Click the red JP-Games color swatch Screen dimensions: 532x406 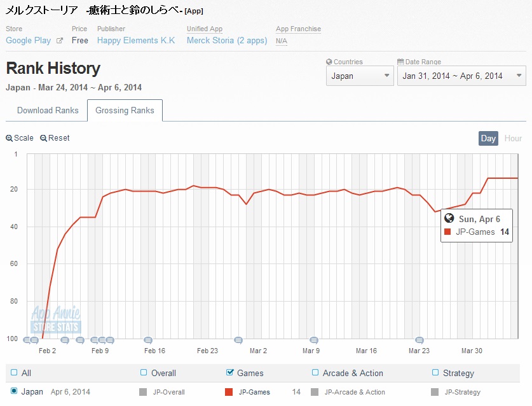229,392
